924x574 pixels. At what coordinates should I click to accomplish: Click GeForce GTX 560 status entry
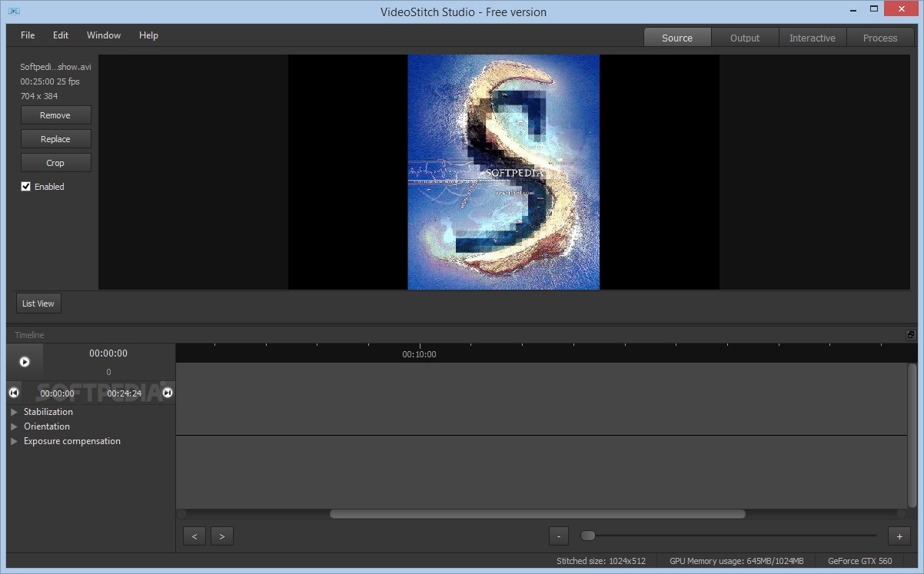tap(860, 561)
